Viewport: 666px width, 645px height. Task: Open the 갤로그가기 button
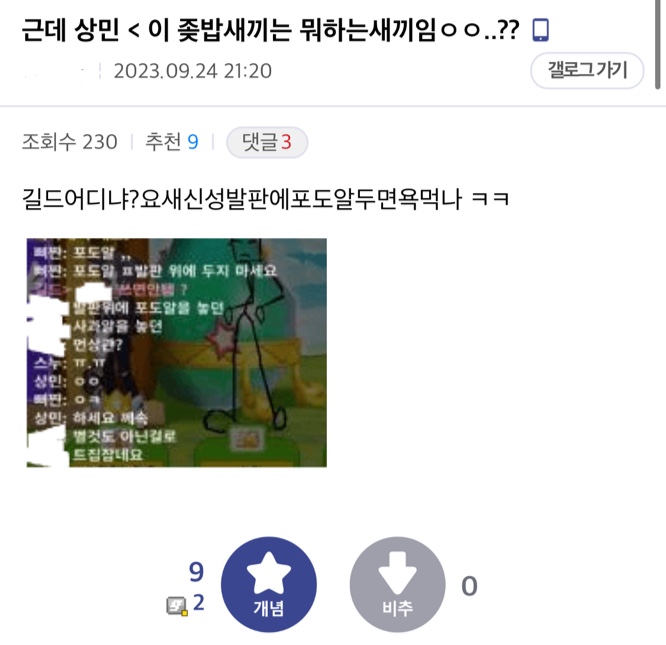pyautogui.click(x=587, y=70)
